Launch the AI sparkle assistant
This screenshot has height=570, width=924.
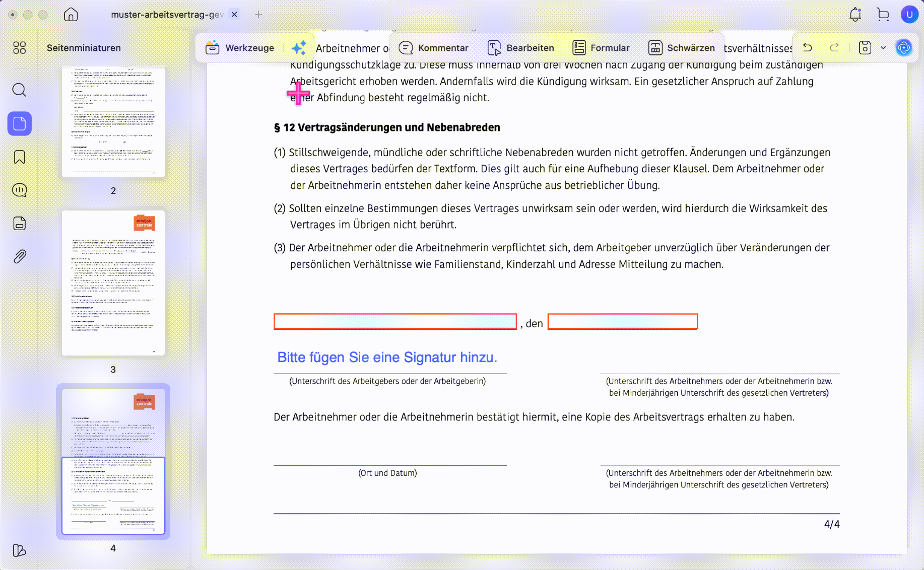(x=299, y=48)
